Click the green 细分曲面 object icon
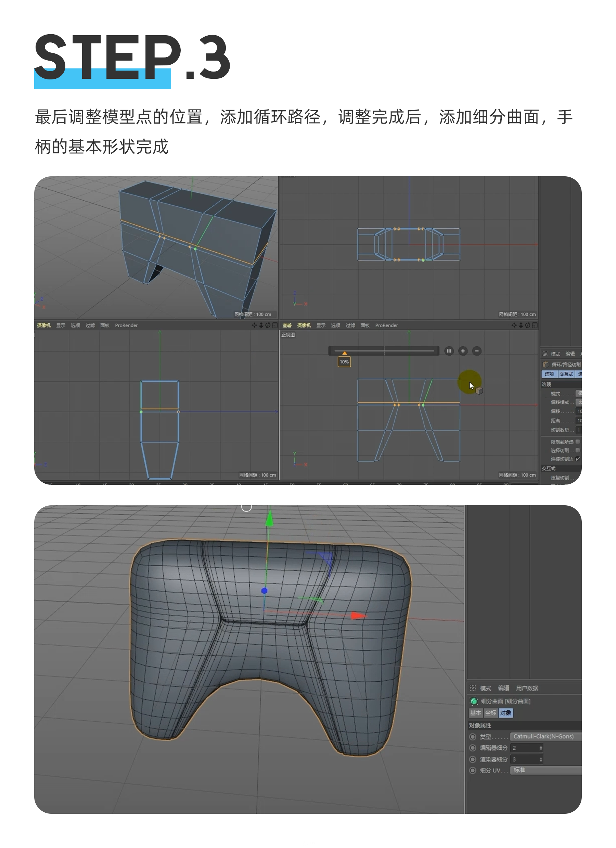This screenshot has height=848, width=616. pos(474,701)
